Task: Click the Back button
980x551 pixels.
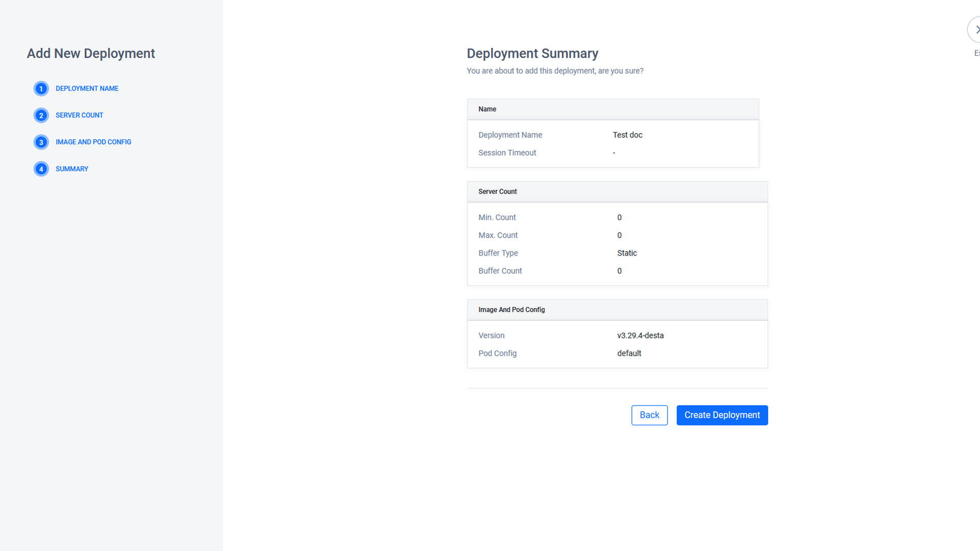Action: click(x=649, y=415)
